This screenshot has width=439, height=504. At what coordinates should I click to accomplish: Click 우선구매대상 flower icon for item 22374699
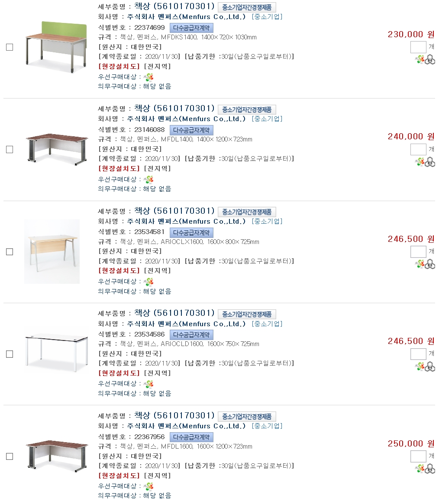click(149, 77)
